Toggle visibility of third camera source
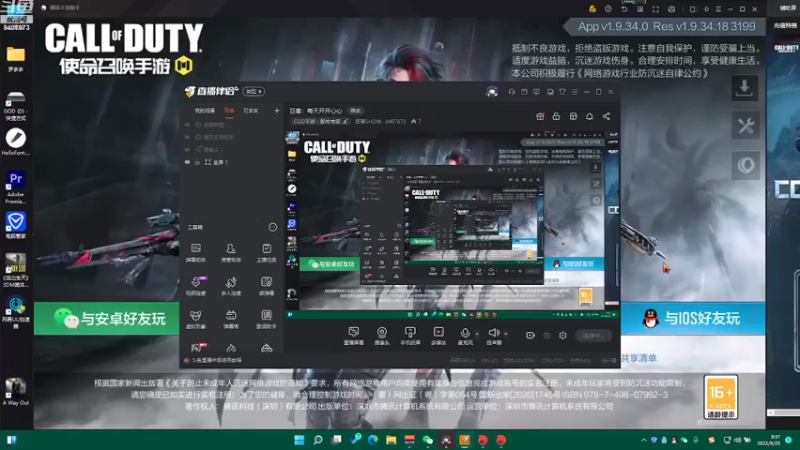The image size is (800, 450). pyautogui.click(x=187, y=149)
